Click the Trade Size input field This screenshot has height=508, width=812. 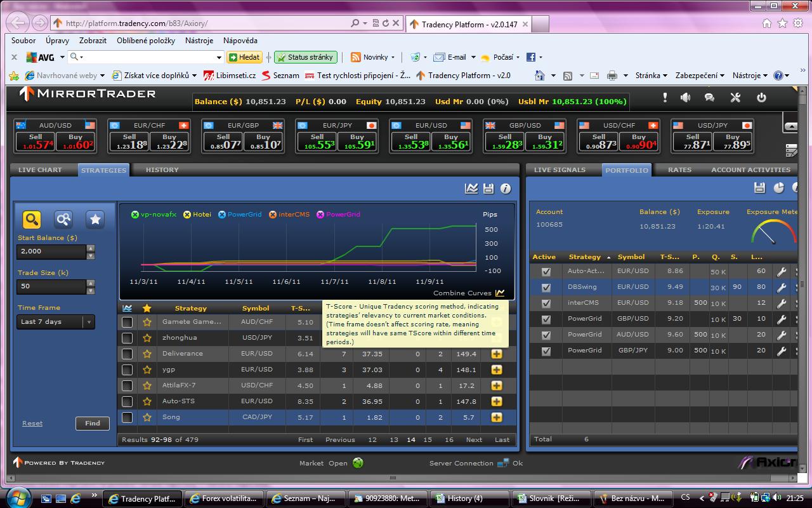(51, 286)
